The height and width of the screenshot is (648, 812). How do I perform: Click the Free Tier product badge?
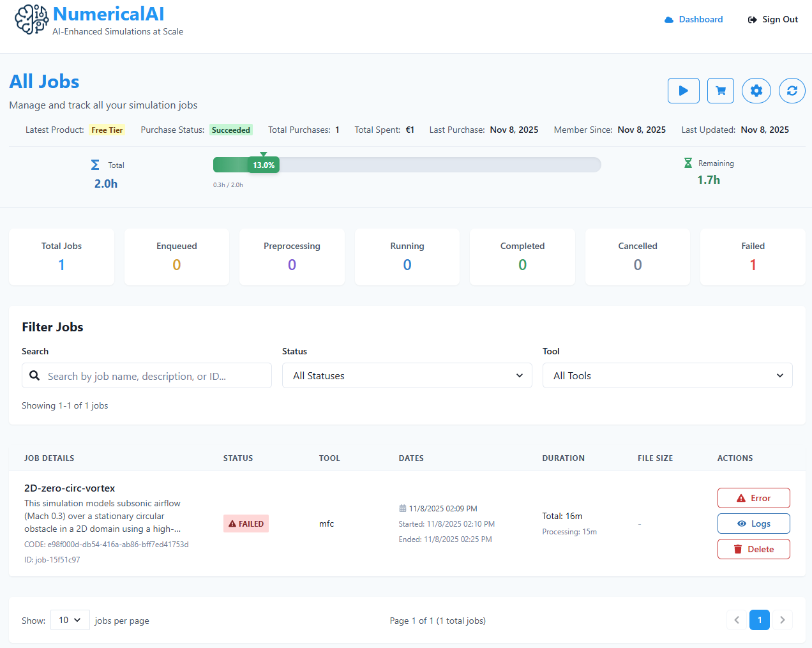click(x=107, y=130)
